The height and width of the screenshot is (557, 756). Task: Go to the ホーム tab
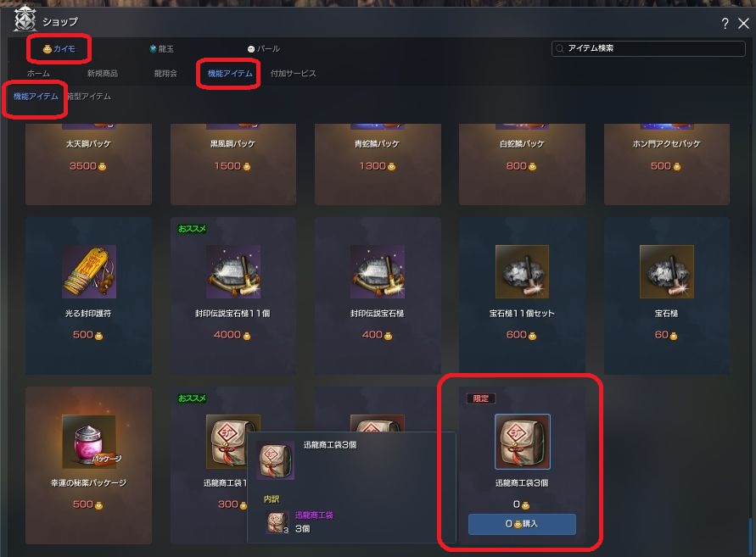click(x=38, y=73)
